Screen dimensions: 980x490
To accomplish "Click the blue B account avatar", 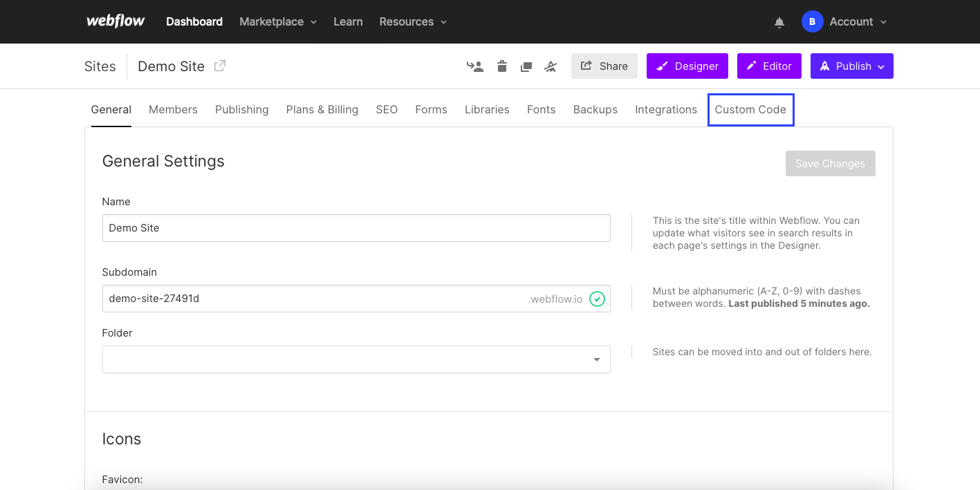I will [x=812, y=21].
